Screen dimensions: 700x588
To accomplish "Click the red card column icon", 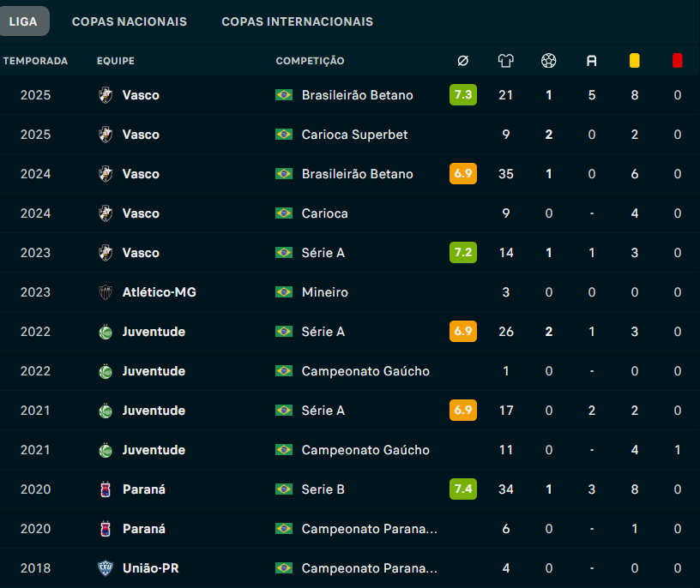I will 678,61.
